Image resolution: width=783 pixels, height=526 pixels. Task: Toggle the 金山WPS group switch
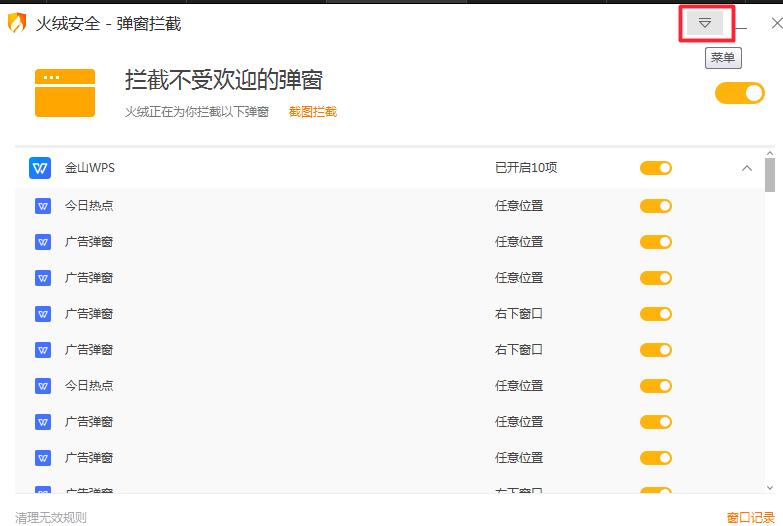656,168
